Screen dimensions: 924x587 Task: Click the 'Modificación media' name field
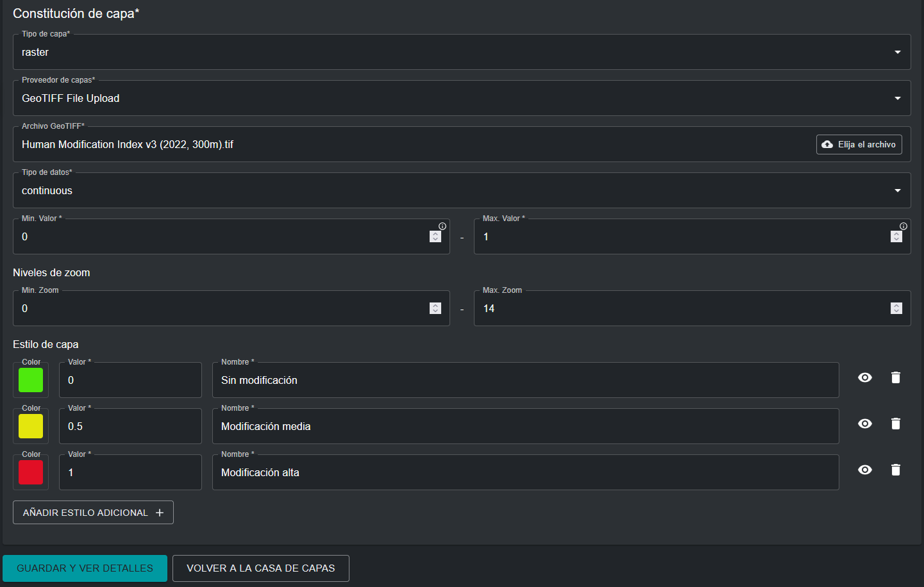tap(525, 426)
